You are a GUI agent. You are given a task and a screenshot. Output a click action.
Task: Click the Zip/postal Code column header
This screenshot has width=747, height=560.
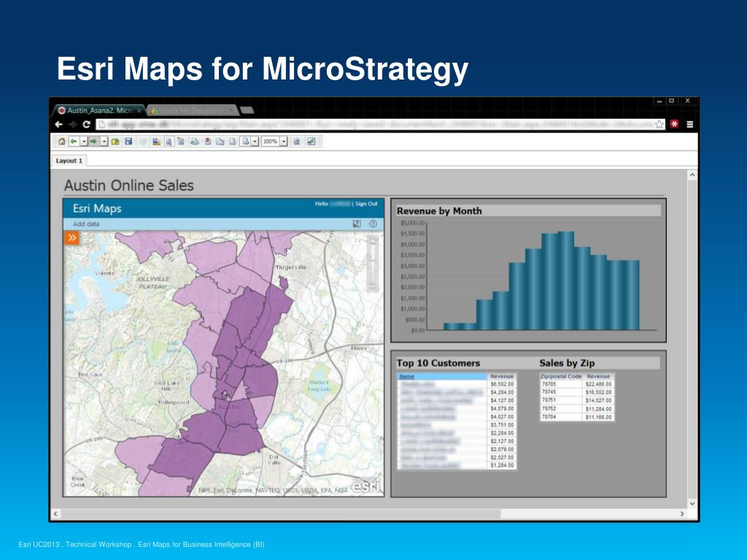click(561, 376)
